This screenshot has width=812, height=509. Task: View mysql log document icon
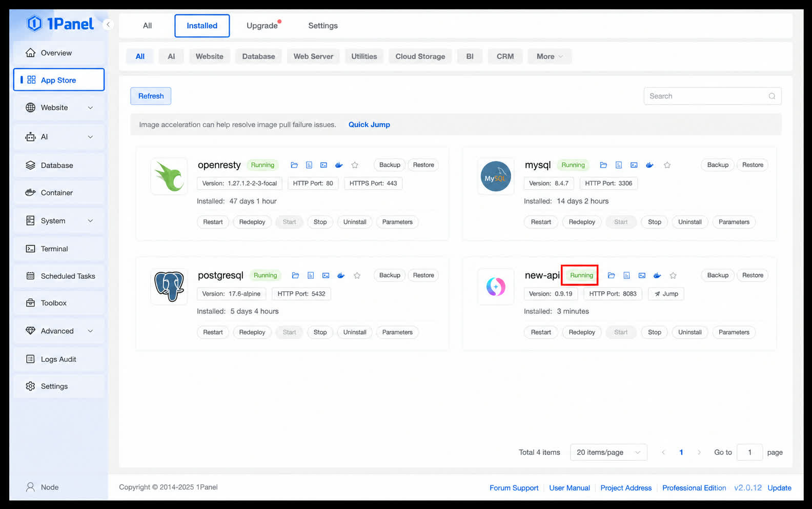619,165
